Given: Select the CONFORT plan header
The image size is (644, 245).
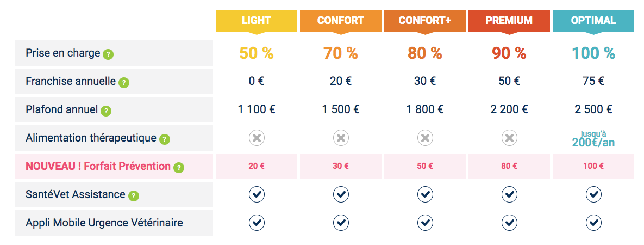Looking at the screenshot, I should coord(341,21).
